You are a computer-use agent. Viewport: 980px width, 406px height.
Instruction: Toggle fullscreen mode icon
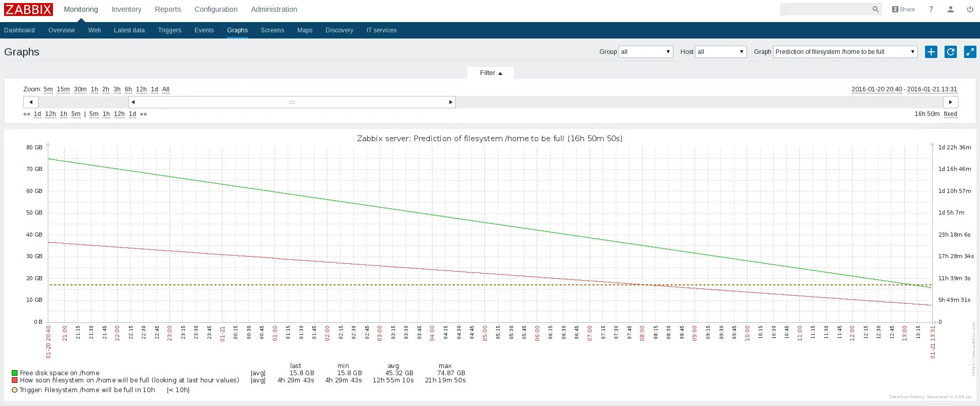click(x=970, y=52)
